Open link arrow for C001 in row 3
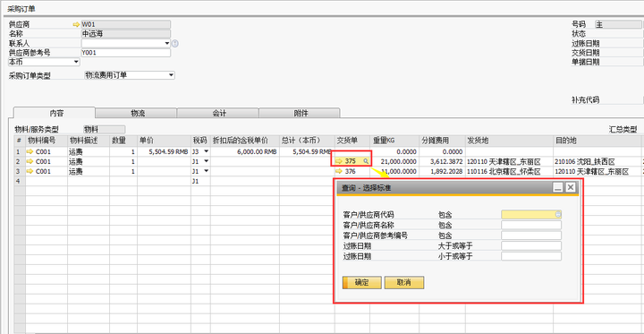 point(30,172)
